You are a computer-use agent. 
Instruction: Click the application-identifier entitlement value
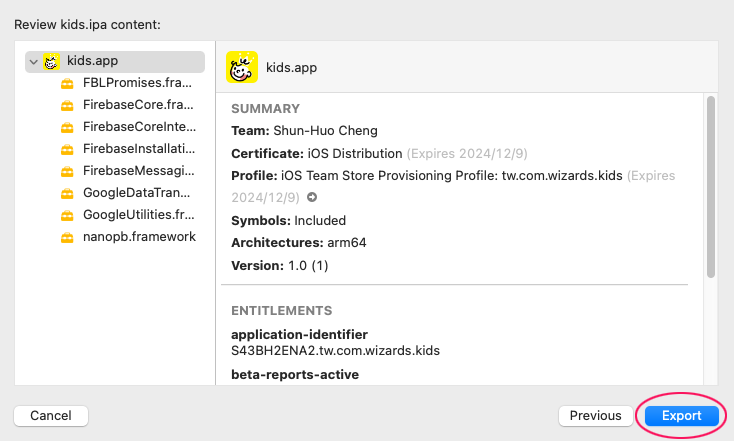pyautogui.click(x=336, y=351)
